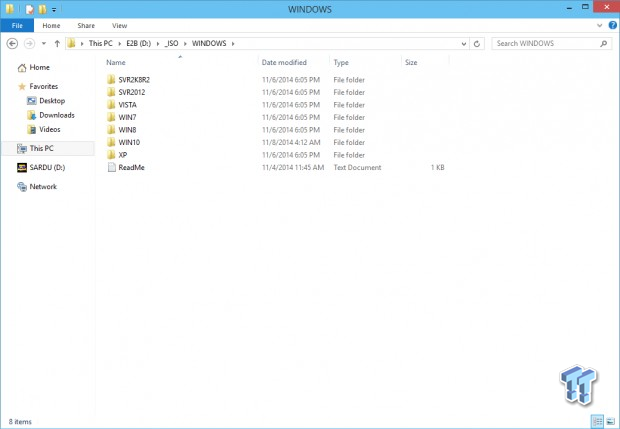Switch to the Share ribbon tab

pyautogui.click(x=86, y=26)
